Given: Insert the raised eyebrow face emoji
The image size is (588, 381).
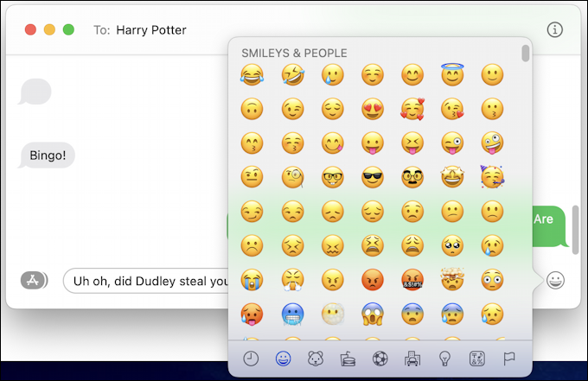Looking at the screenshot, I should 252,177.
